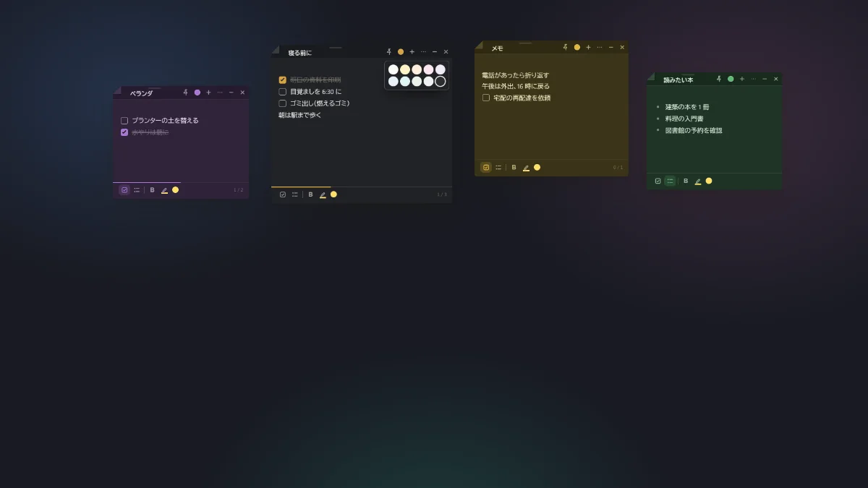Toggle checklist mode in the メモ note toolbar
The width and height of the screenshot is (868, 488).
(486, 168)
